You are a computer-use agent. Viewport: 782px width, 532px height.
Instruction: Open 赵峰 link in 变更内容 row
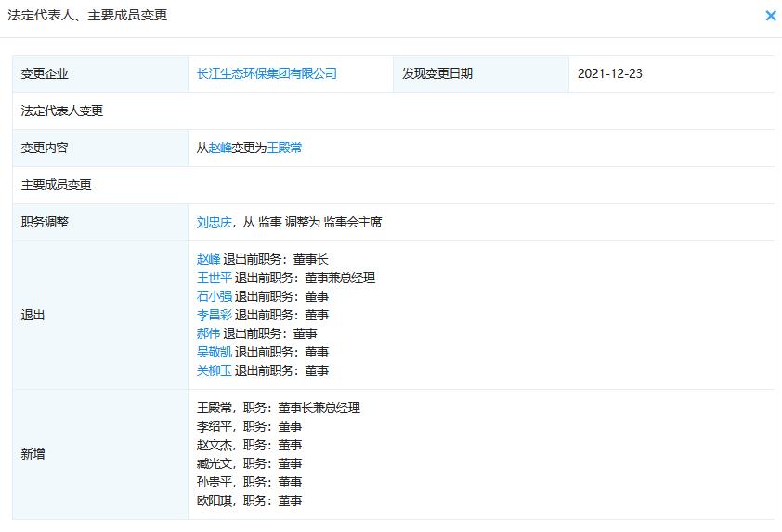(x=220, y=148)
